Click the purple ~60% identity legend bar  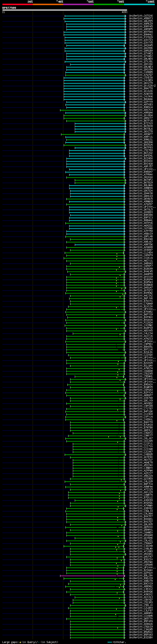click(x=78, y=4)
